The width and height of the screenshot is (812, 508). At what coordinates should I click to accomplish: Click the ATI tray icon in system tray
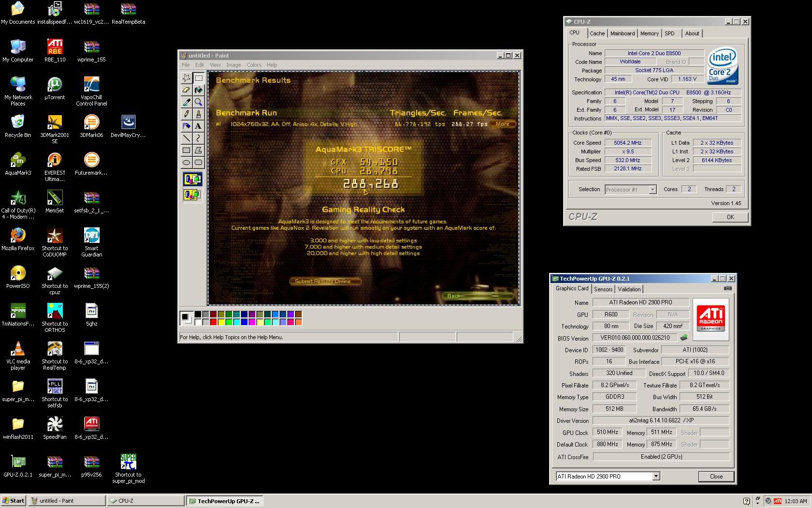point(778,501)
